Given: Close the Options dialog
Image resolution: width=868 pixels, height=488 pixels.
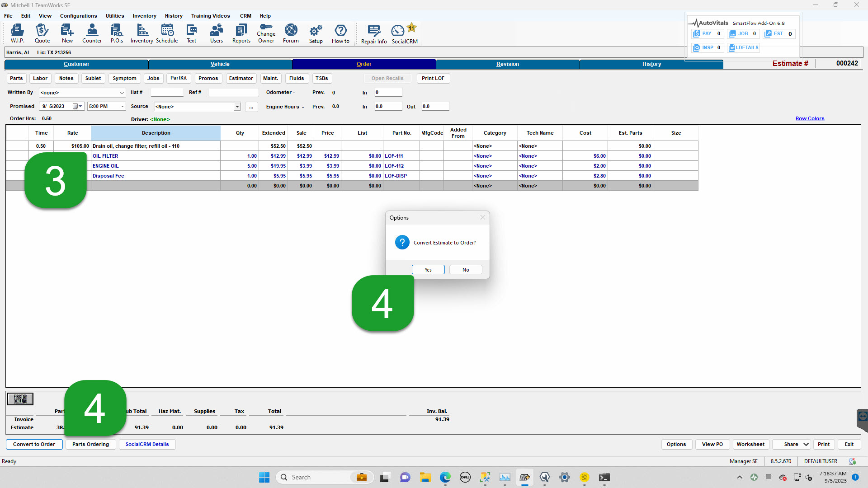Looking at the screenshot, I should click(482, 217).
